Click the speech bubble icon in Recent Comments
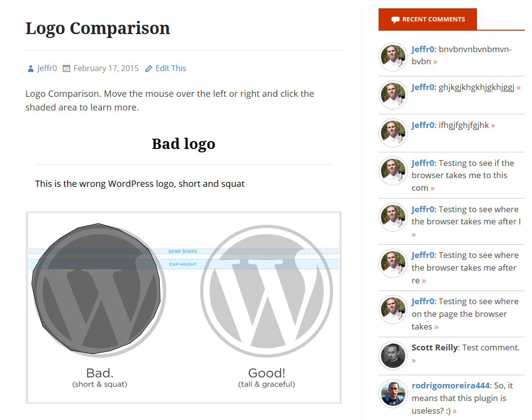This screenshot has width=532, height=420. pos(396,20)
